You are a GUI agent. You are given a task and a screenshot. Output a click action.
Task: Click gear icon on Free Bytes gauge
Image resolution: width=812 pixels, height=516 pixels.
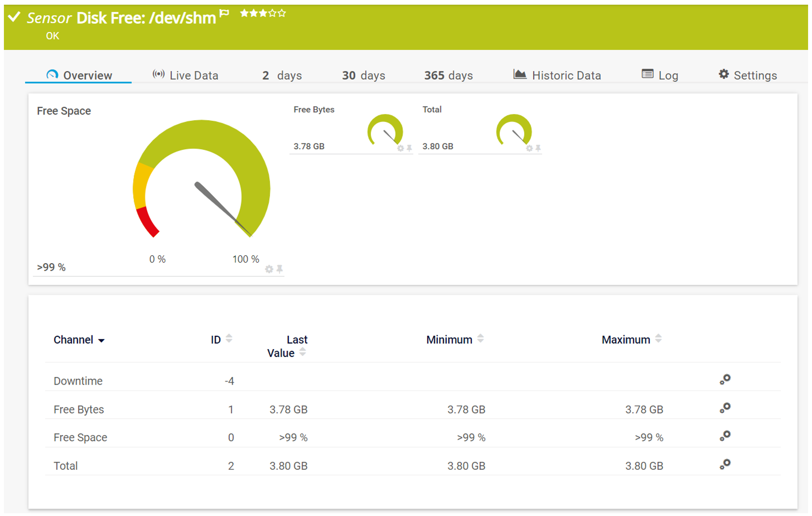point(400,148)
